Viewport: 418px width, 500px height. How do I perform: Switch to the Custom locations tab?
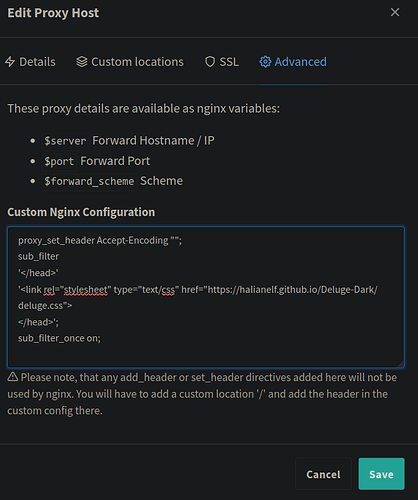point(130,62)
